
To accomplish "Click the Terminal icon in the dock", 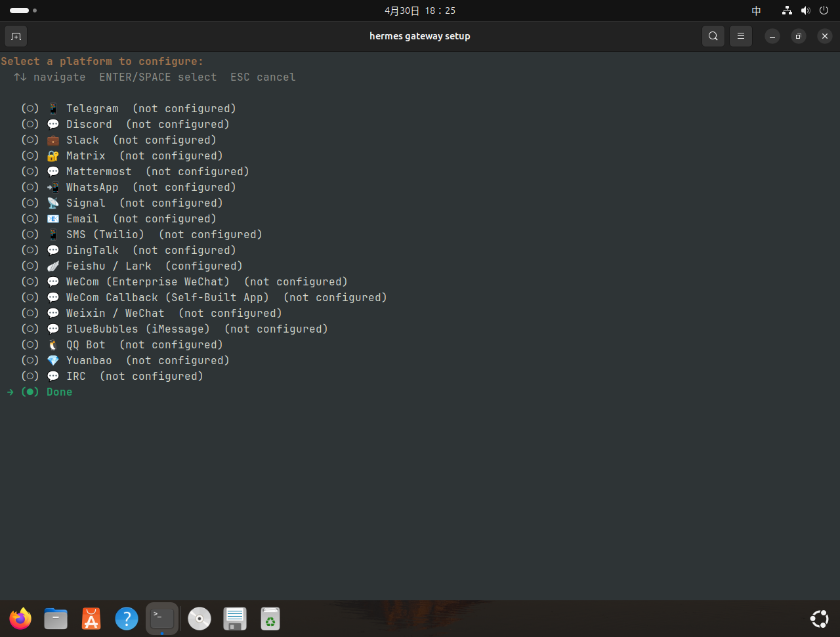I will pyautogui.click(x=162, y=619).
